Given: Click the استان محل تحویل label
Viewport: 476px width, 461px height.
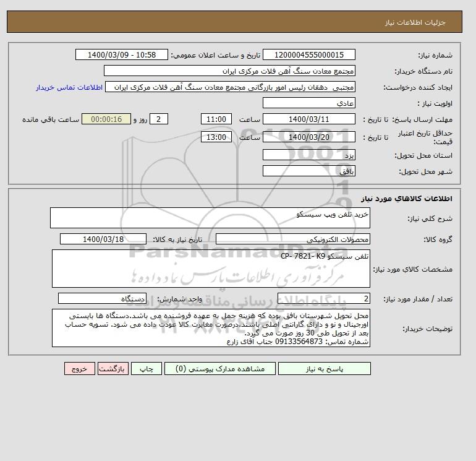Looking at the screenshot, I should tap(423, 155).
